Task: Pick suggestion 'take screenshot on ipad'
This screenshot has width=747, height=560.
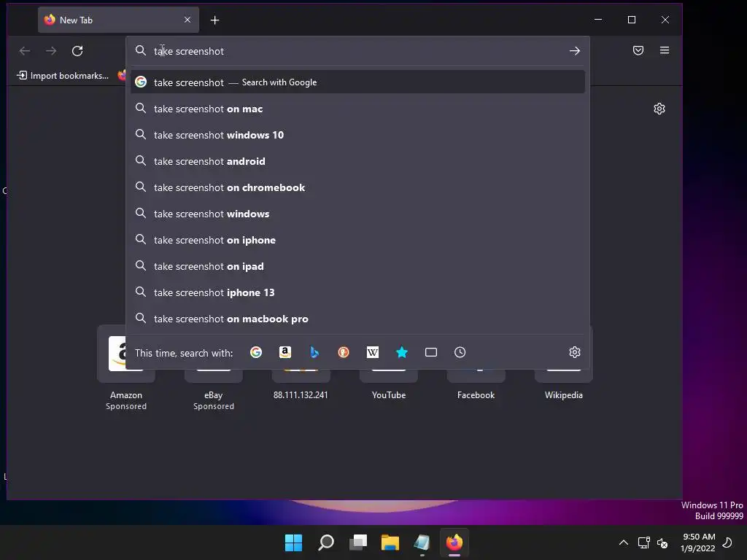Action: (357, 266)
